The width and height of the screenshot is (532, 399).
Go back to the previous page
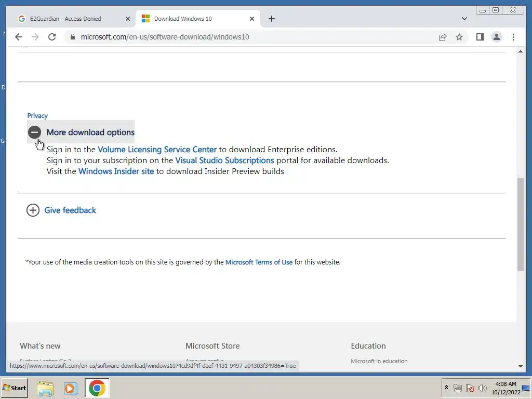tap(19, 37)
